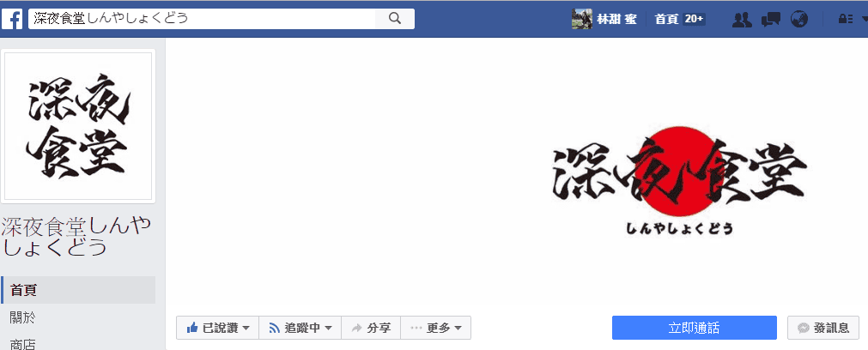Expand the 更多 more dropdown
This screenshot has height=350, width=868.
tap(435, 328)
